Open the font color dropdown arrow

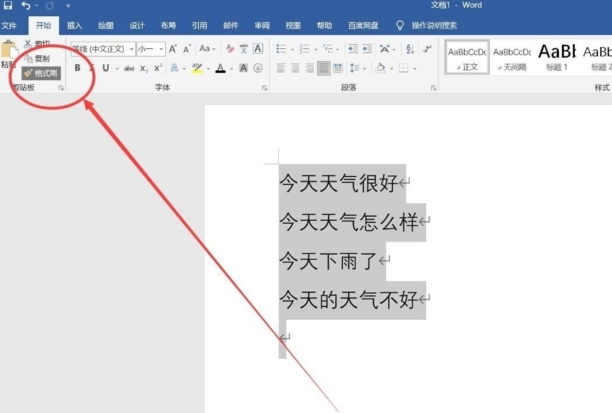pyautogui.click(x=231, y=69)
